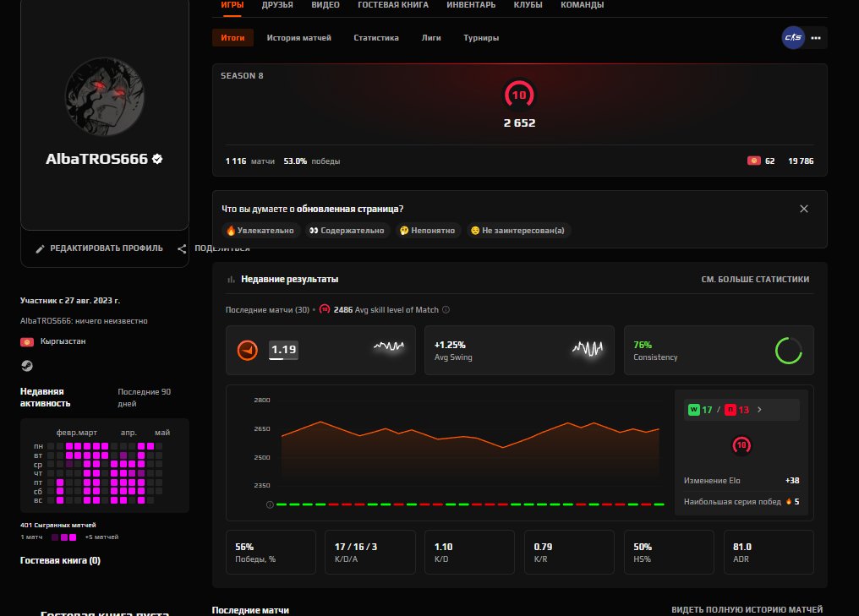
Task: Click the 76% Consistency value
Action: click(x=643, y=345)
